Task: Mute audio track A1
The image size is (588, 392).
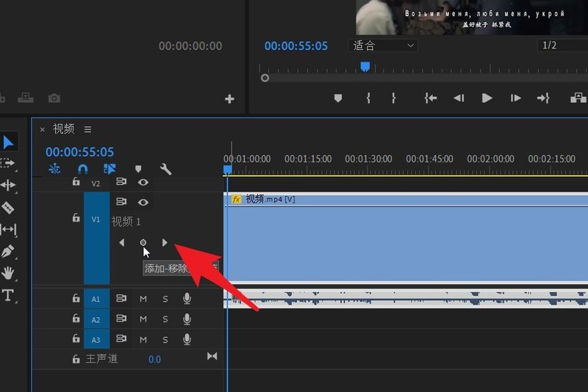Action: pos(143,299)
